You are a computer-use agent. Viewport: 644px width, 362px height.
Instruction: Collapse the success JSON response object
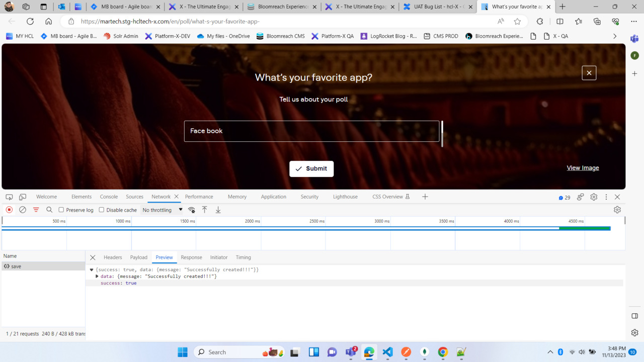point(92,269)
